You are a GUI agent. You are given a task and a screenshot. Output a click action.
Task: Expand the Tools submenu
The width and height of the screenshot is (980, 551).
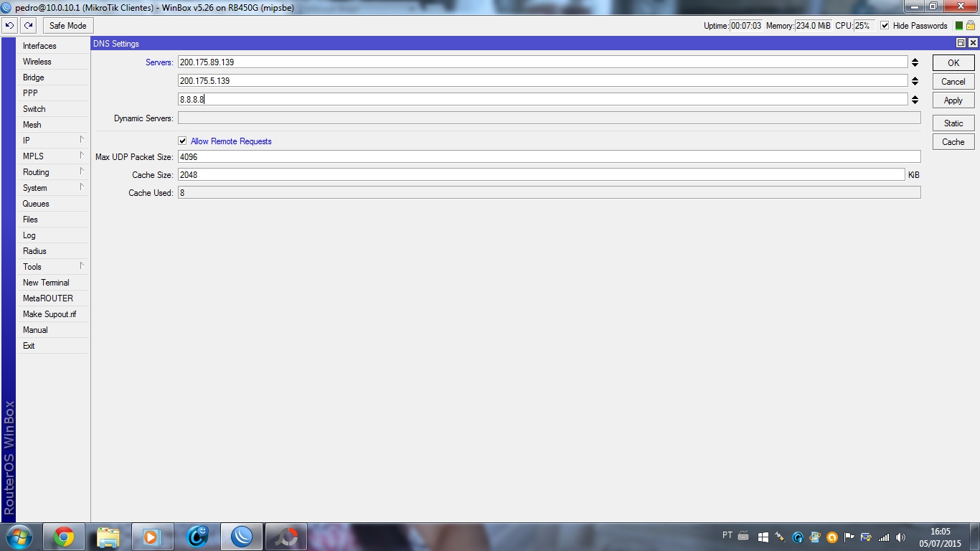point(54,267)
